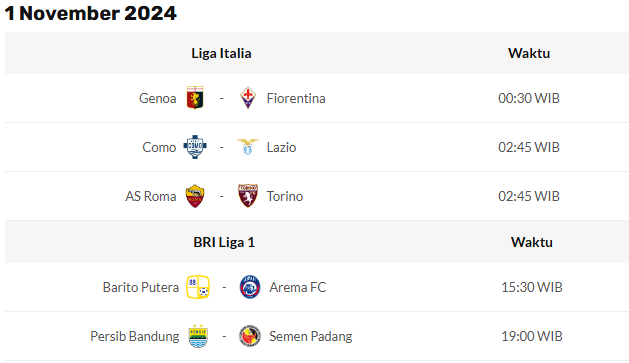Open the Fiorentina team name
This screenshot has height=363, width=629.
[x=296, y=98]
